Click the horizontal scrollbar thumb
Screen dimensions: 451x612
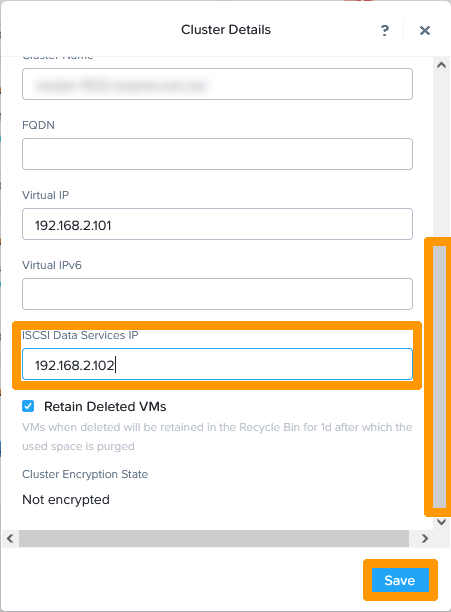click(x=214, y=539)
